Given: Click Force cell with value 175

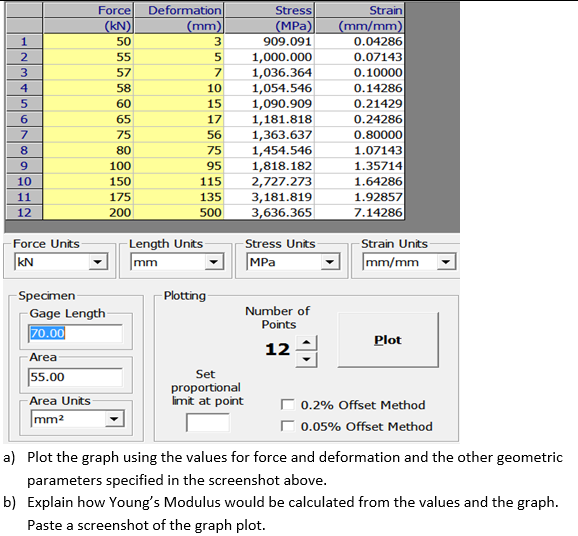Looking at the screenshot, I should 88,197.
